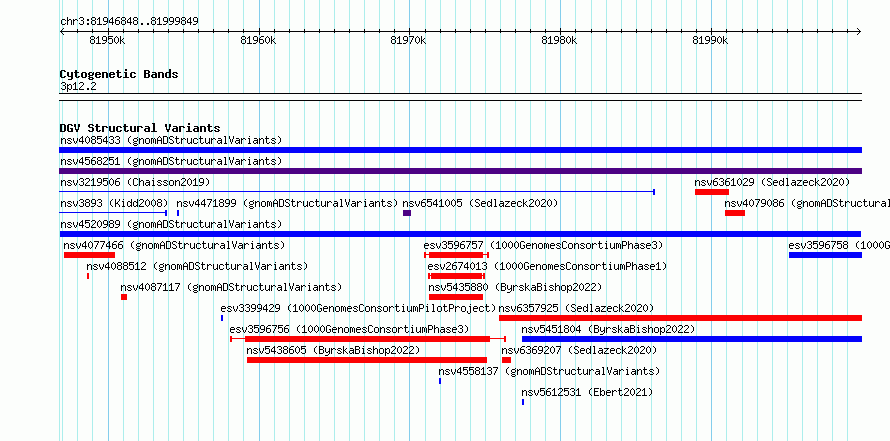The height and width of the screenshot is (441, 890).
Task: Open variant label nsv3219506 (Chaisson2019)
Action: point(135,182)
